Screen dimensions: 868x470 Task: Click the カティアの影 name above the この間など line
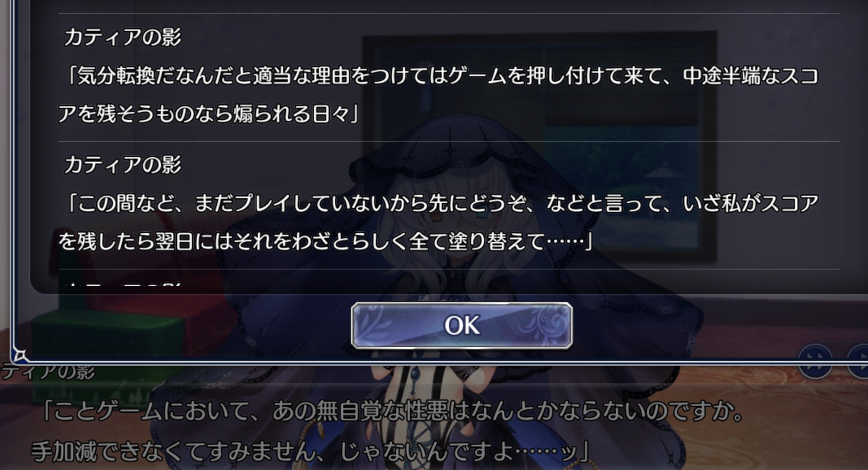(122, 165)
